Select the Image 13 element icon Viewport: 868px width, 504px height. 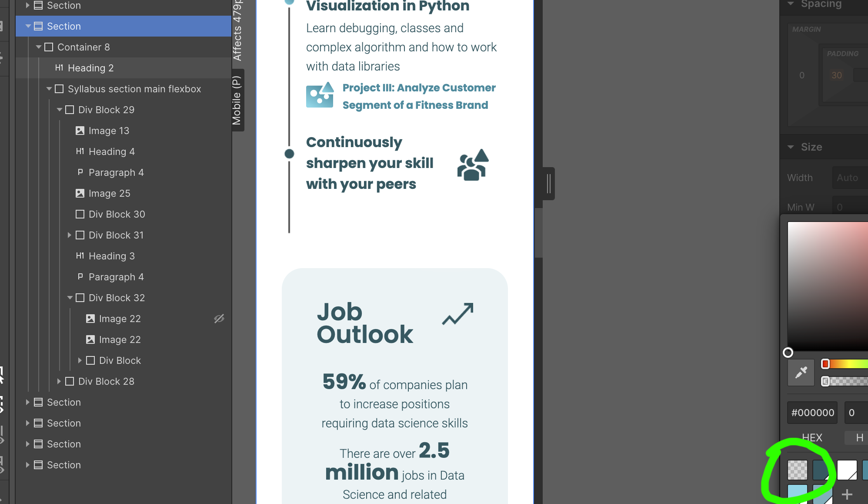pyautogui.click(x=80, y=131)
